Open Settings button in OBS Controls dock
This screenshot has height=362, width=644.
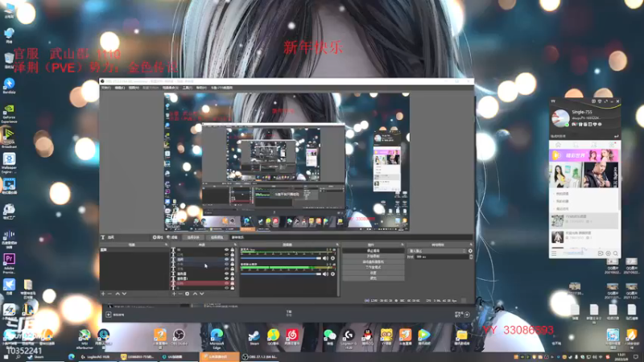tap(373, 273)
